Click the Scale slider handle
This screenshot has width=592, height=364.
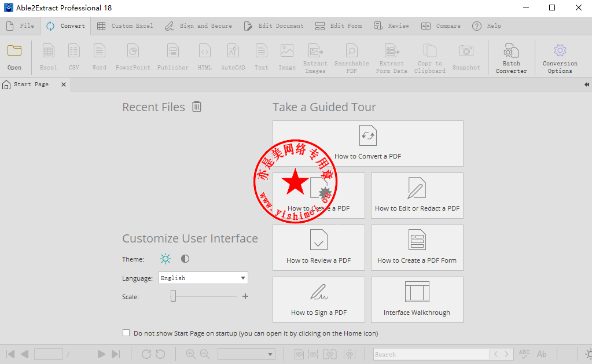(173, 296)
